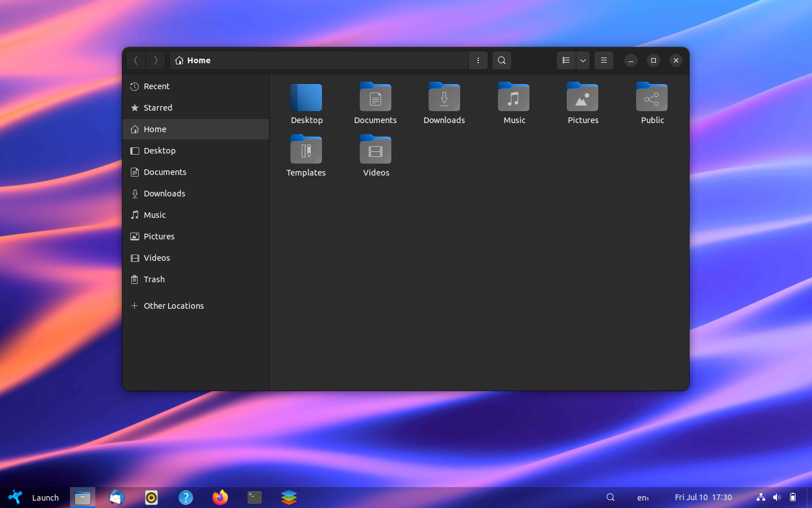
Task: Open the volume control in the system tray
Action: coord(776,497)
